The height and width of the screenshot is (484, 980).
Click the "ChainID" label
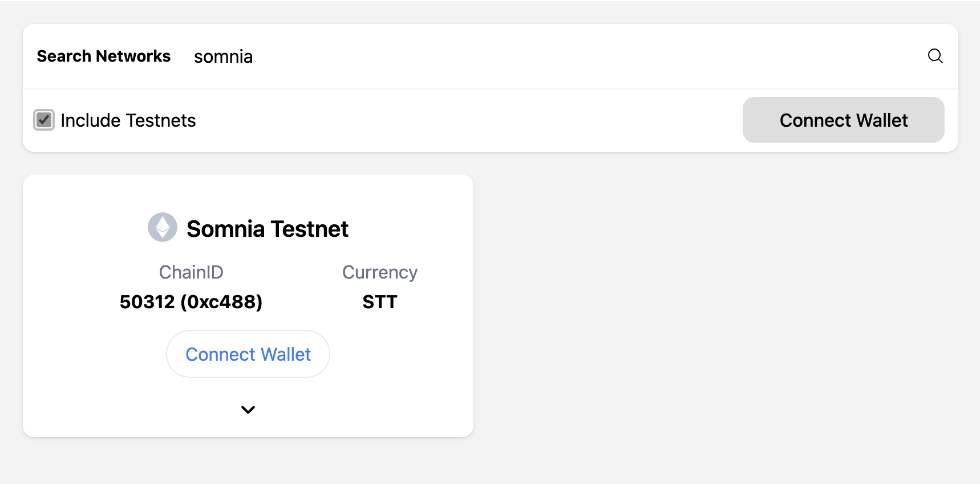[191, 272]
